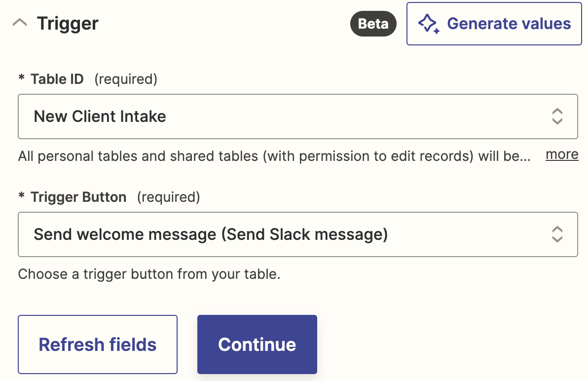Click the Send welcome message field text
Viewport: 588px width, 381px height.
tap(211, 234)
